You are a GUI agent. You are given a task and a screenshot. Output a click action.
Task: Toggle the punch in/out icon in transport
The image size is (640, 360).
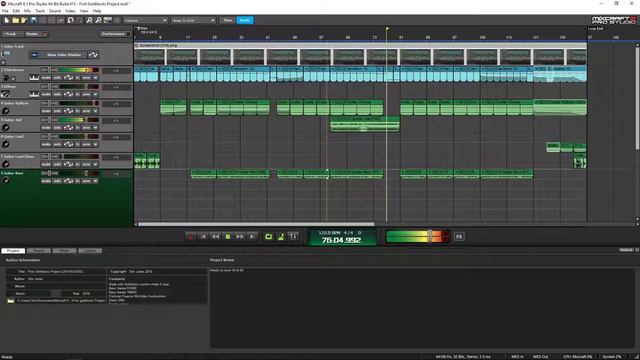pyautogui.click(x=293, y=237)
